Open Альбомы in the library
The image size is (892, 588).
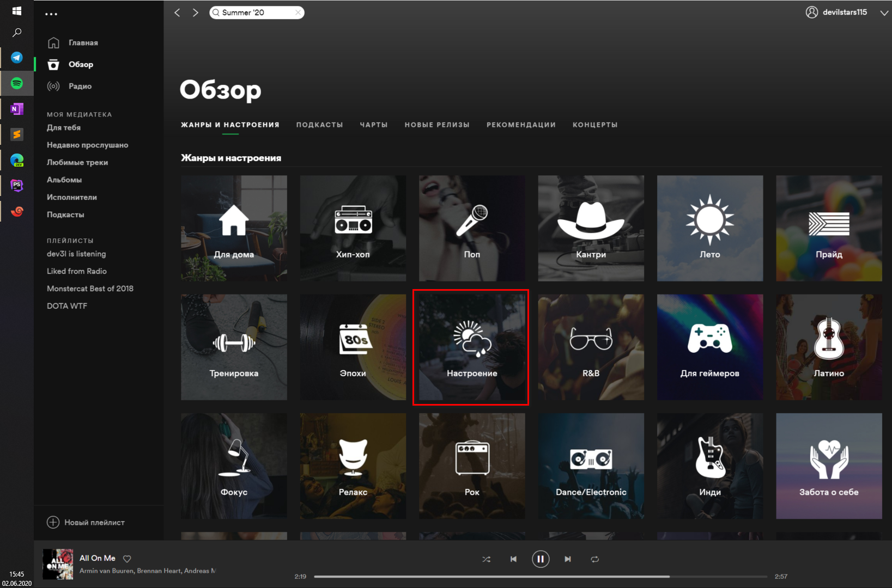click(64, 180)
